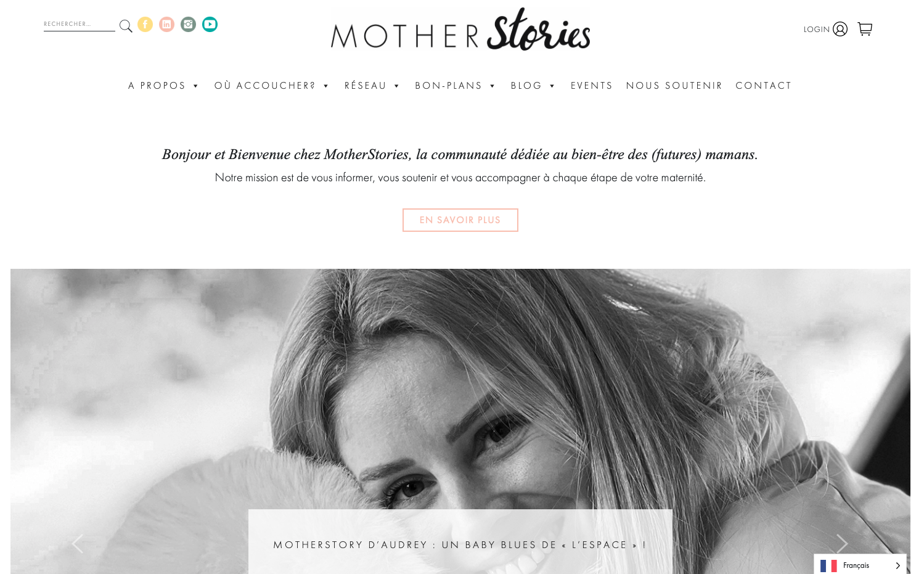Expand the Réseau dropdown menu
Image resolution: width=924 pixels, height=574 pixels.
point(372,86)
